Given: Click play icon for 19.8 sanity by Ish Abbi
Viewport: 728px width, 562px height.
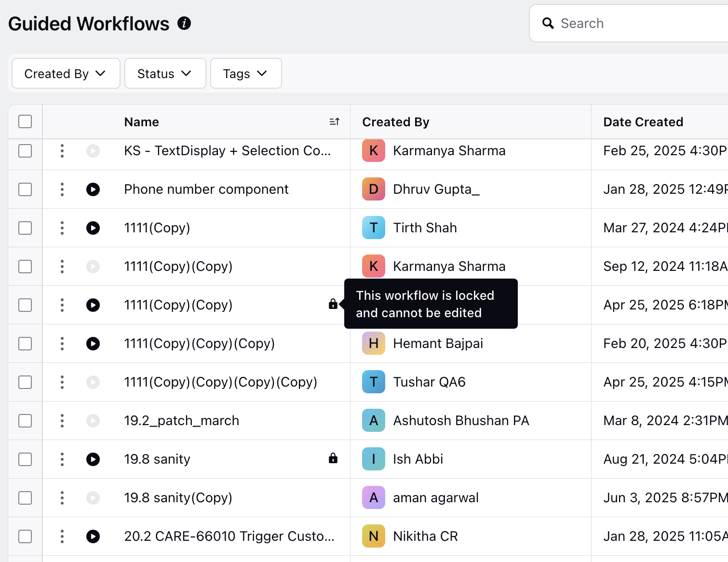Looking at the screenshot, I should [93, 459].
